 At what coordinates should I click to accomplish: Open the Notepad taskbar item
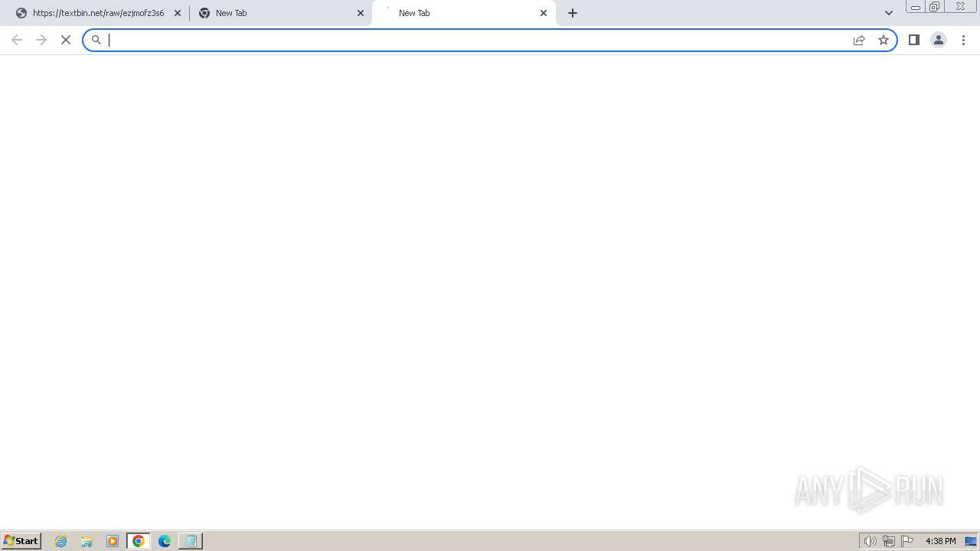pos(191,541)
